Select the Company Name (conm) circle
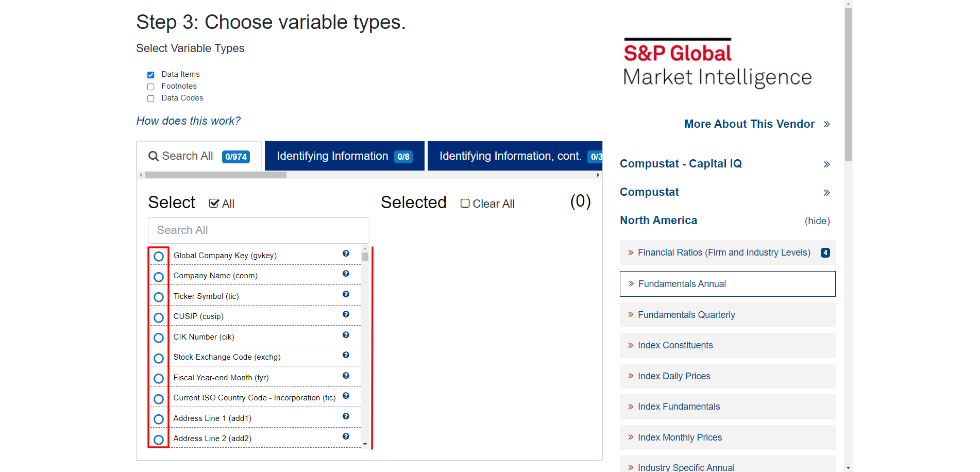The image size is (980, 472). coord(159,277)
